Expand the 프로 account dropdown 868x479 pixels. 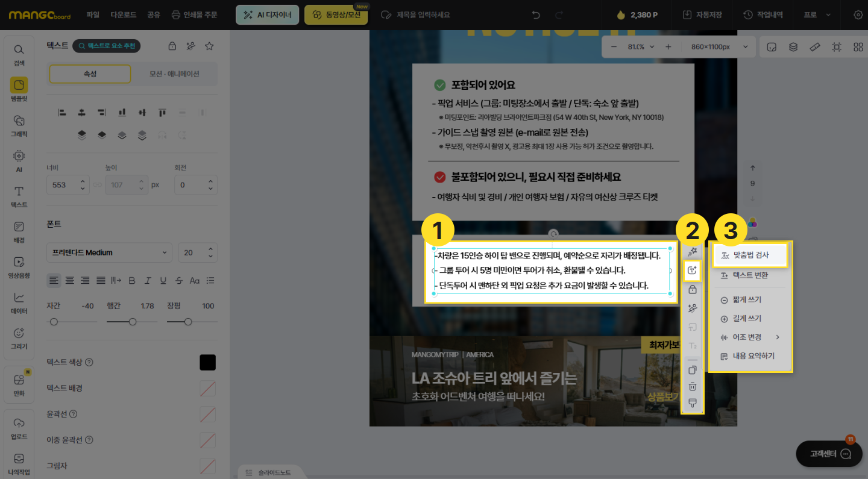(816, 14)
